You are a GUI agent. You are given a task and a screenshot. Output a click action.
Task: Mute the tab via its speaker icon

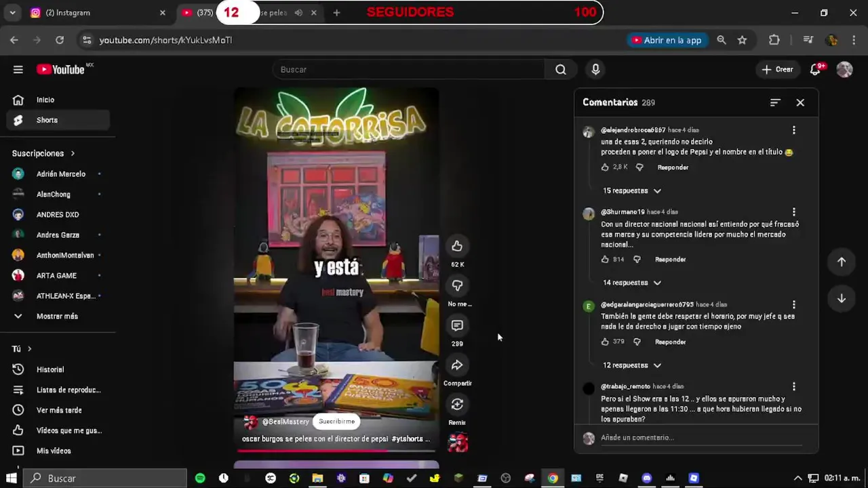pos(298,13)
